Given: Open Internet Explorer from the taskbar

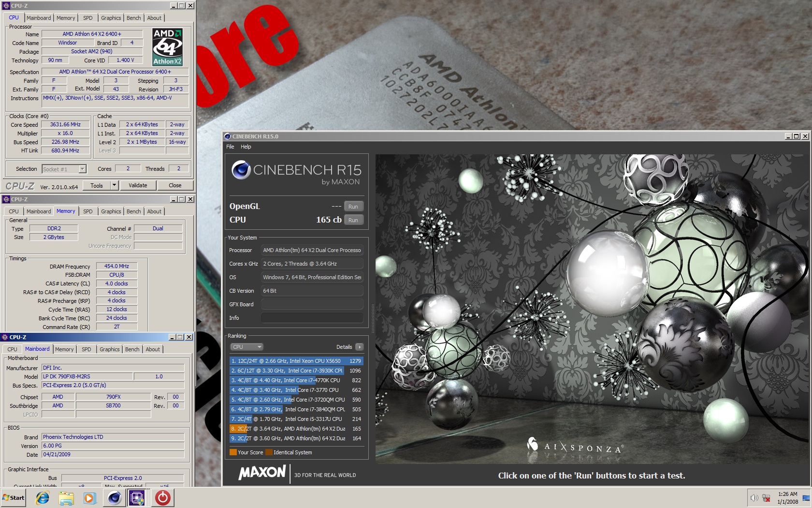Looking at the screenshot, I should tap(43, 498).
